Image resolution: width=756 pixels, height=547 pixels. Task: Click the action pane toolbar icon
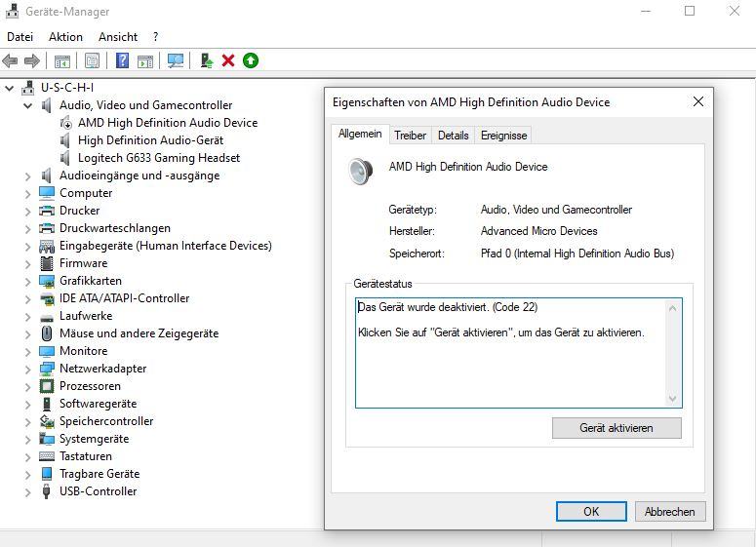click(145, 60)
